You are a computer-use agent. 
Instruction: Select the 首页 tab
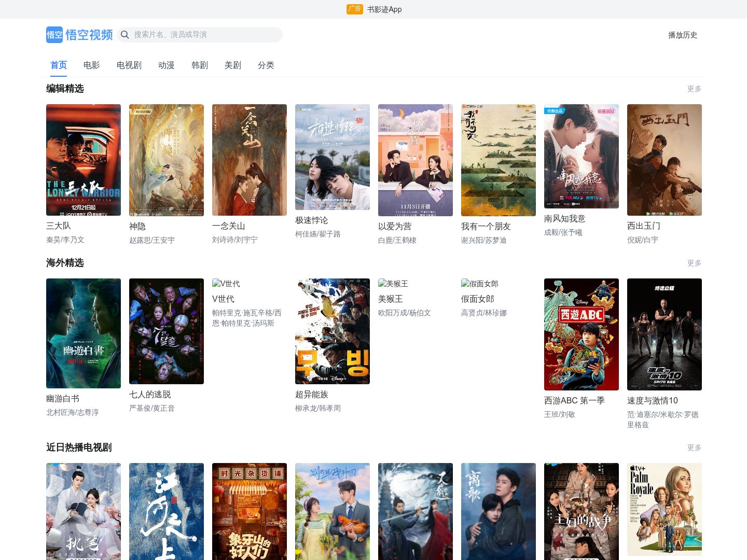[x=59, y=65]
